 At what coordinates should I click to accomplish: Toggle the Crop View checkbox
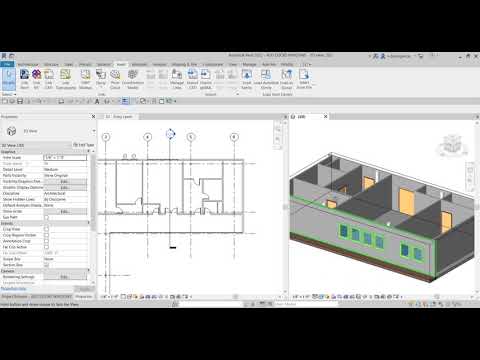46,229
